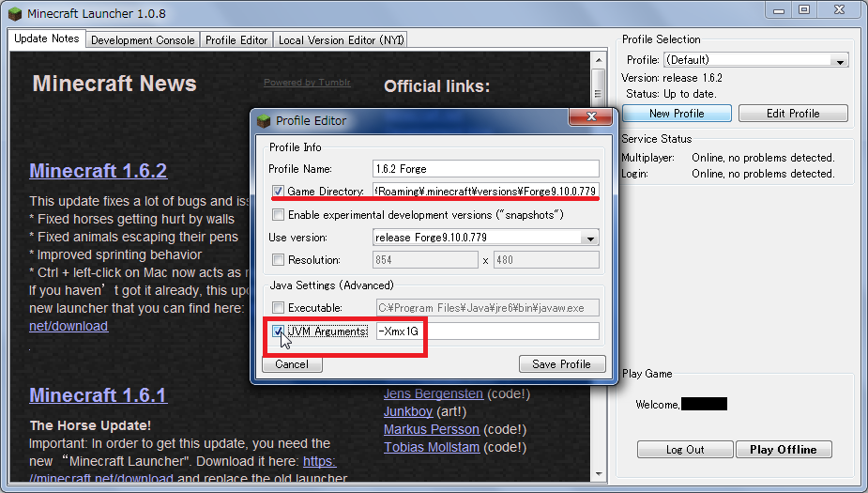Open the Powered by Tumblr link
868x493 pixels.
click(307, 82)
